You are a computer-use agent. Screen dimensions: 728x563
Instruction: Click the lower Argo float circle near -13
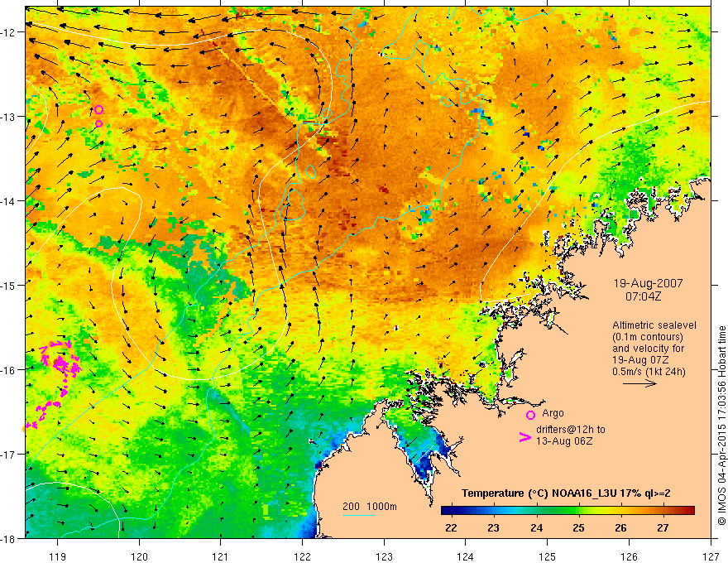pos(99,124)
